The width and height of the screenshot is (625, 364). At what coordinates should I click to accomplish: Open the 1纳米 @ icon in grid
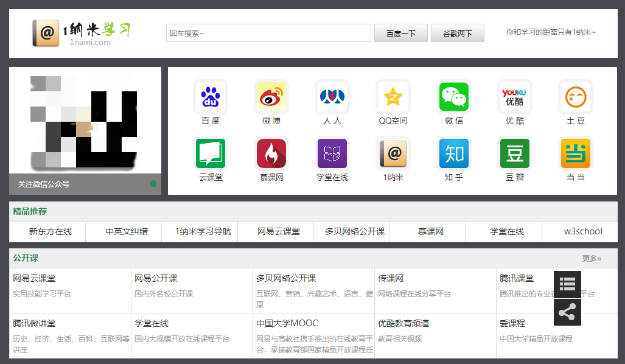point(393,153)
